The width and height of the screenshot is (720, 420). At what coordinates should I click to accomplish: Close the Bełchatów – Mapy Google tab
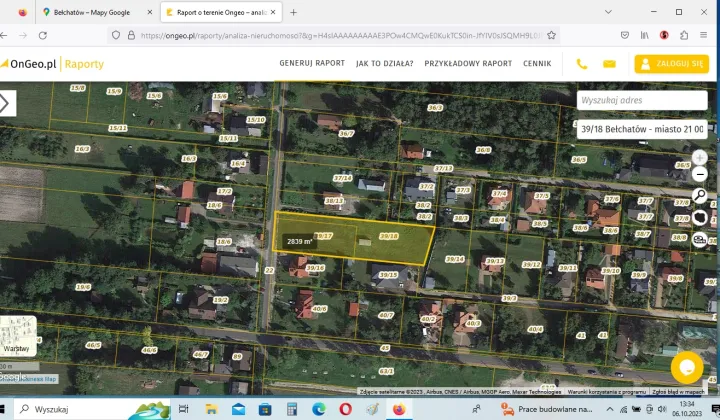coord(150,12)
